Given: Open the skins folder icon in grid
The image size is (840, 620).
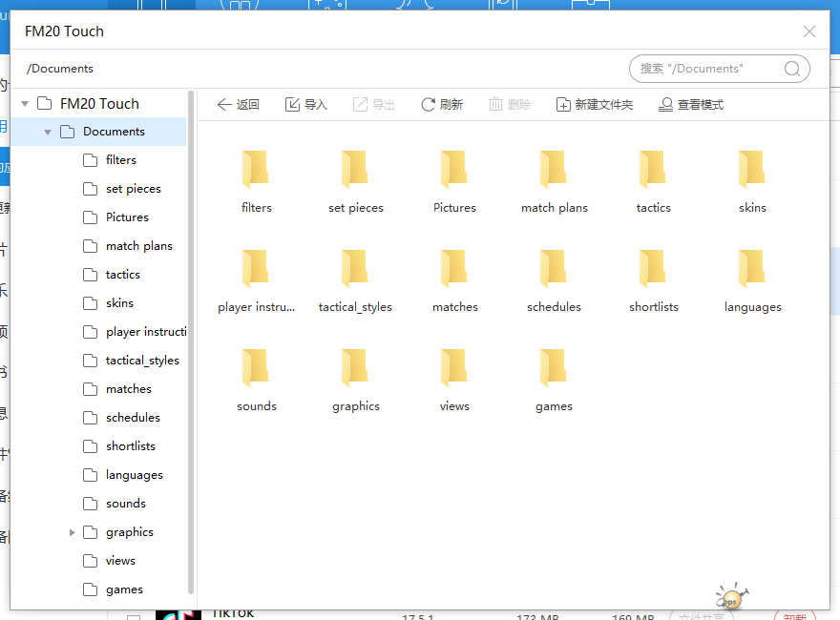Looking at the screenshot, I should (x=752, y=170).
